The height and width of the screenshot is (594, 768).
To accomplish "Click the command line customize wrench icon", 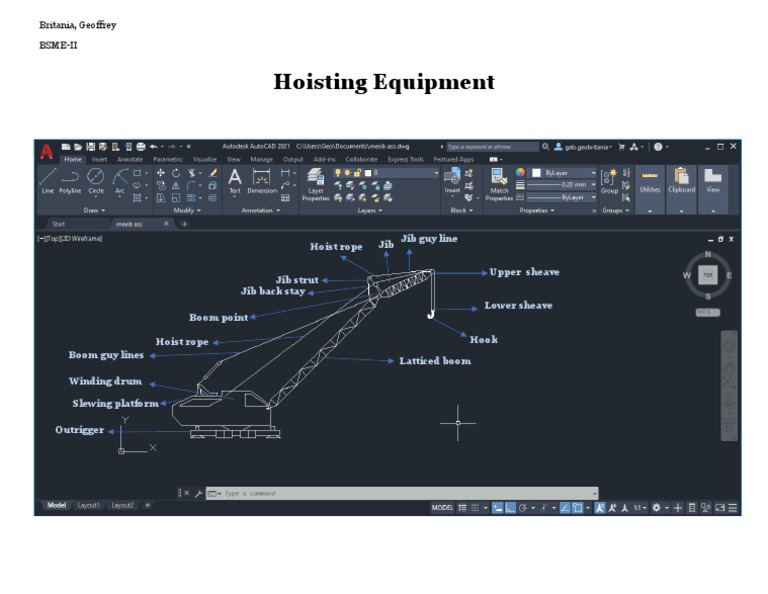I will [x=198, y=494].
